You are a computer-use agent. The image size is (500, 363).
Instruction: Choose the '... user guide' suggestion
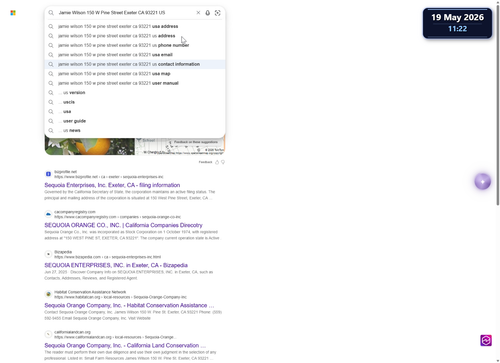[135, 121]
